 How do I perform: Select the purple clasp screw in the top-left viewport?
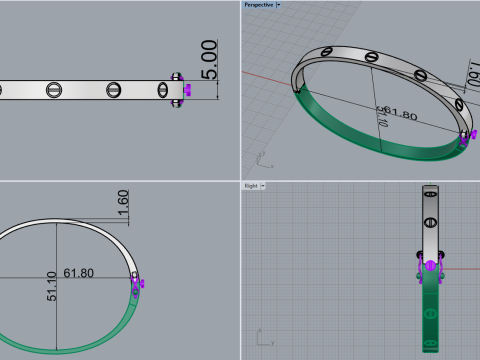pyautogui.click(x=188, y=90)
